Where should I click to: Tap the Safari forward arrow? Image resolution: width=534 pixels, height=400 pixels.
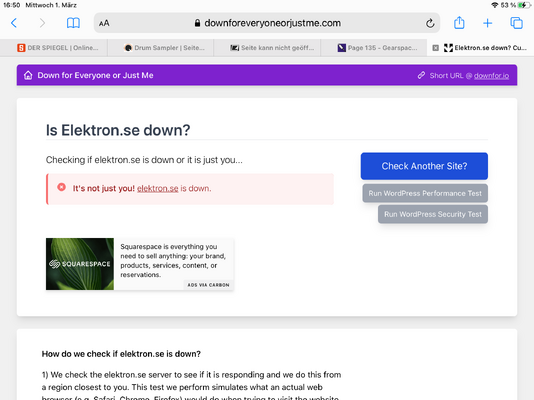(42, 23)
